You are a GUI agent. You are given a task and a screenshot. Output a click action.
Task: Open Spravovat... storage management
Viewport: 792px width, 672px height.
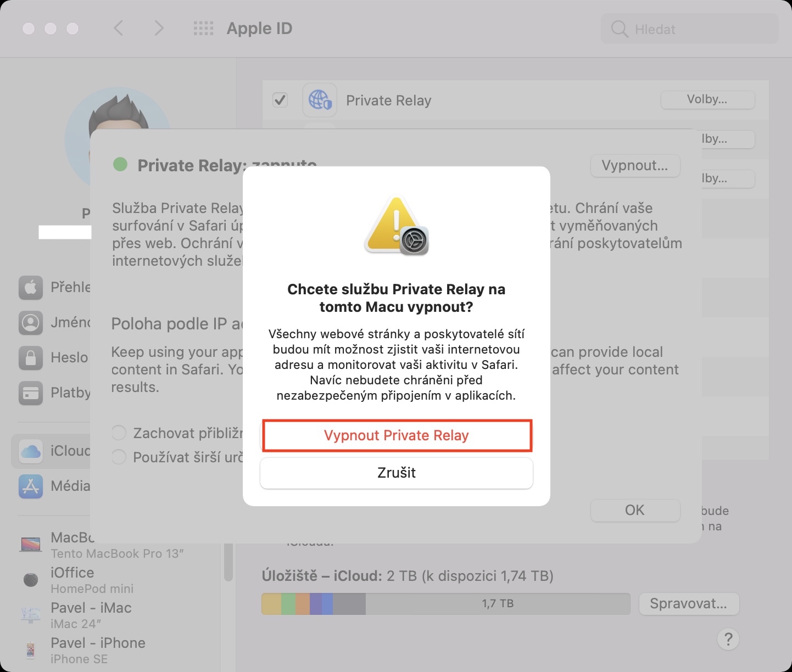(689, 604)
